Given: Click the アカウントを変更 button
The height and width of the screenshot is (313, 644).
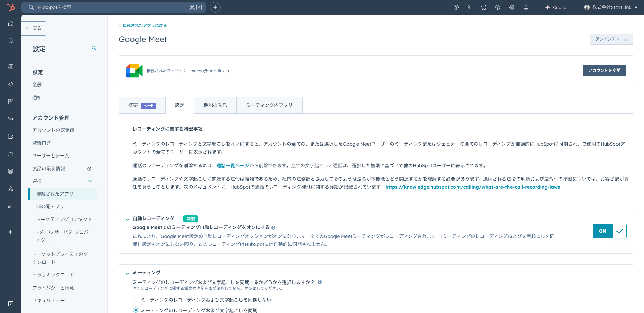Looking at the screenshot, I should pyautogui.click(x=604, y=71).
